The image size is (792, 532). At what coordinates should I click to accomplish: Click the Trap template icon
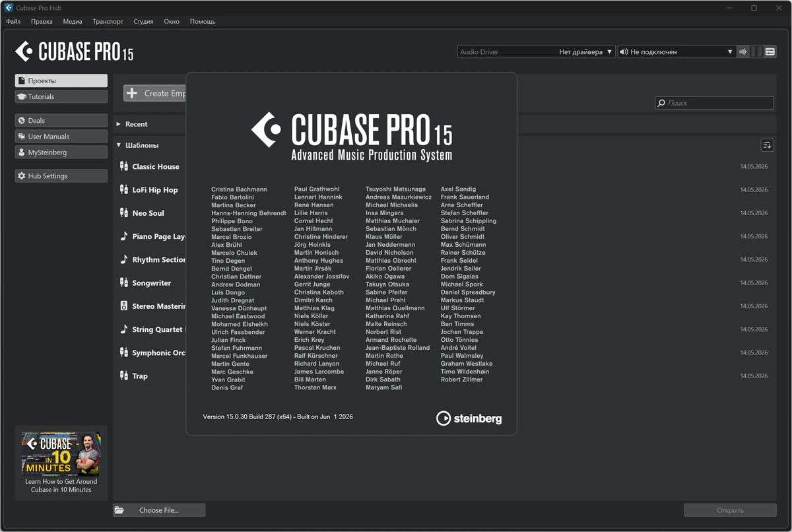pos(123,376)
